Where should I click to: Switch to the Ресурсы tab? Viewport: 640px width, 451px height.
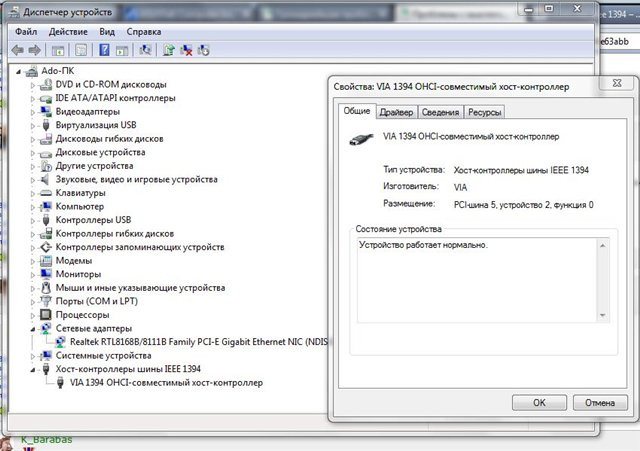click(484, 113)
